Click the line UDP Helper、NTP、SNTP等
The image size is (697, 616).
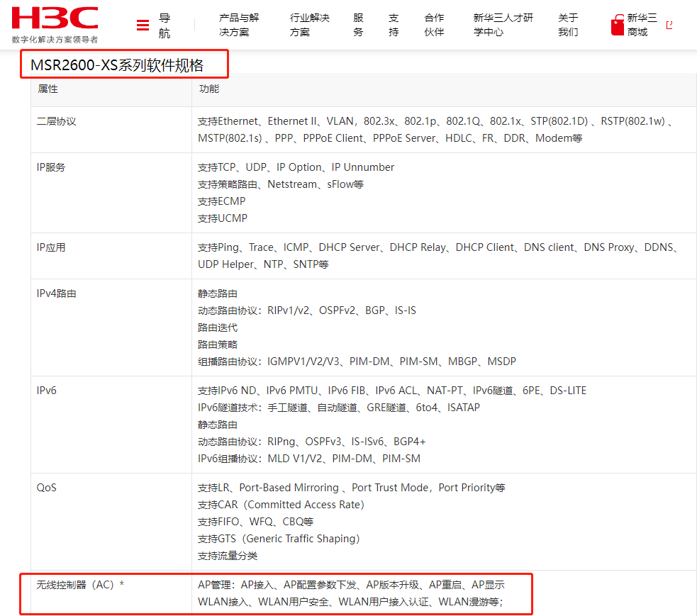click(x=263, y=264)
